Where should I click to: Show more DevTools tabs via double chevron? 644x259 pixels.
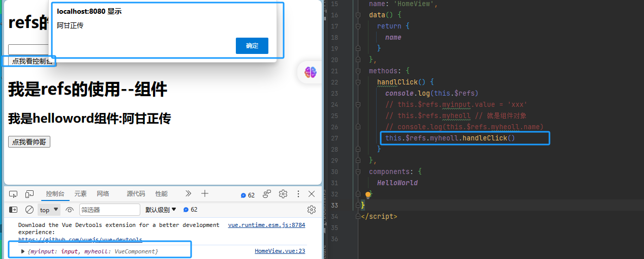(x=188, y=193)
